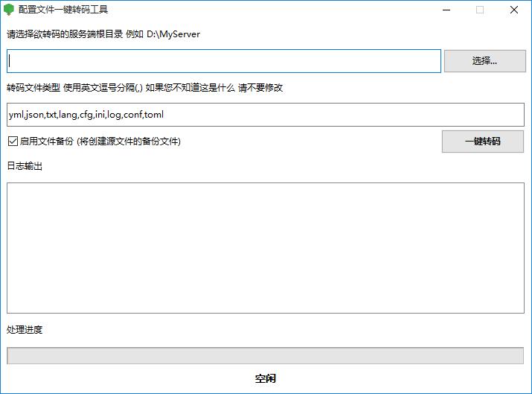The width and height of the screenshot is (532, 394).
Task: Edit the file types field with yml,json,txt
Action: pos(266,115)
